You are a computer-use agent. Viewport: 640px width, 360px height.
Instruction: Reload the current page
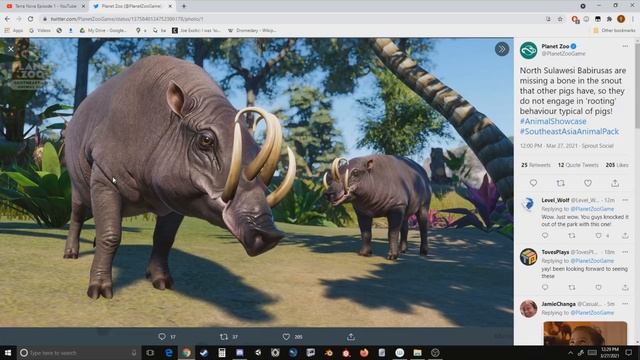(31, 19)
